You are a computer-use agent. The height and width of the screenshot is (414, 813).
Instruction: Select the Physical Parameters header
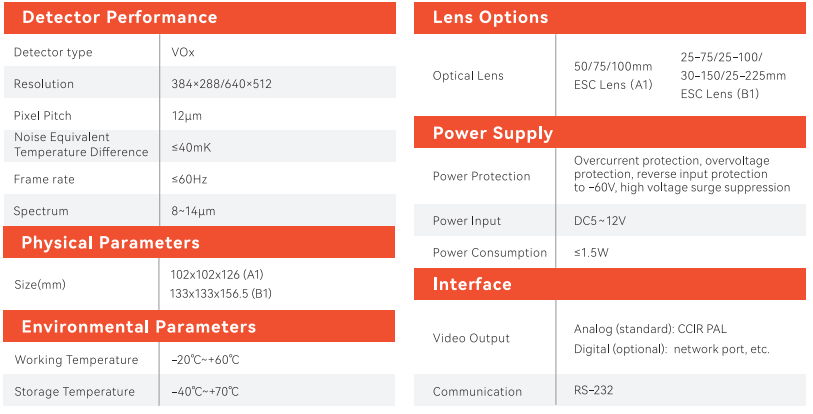(x=110, y=243)
